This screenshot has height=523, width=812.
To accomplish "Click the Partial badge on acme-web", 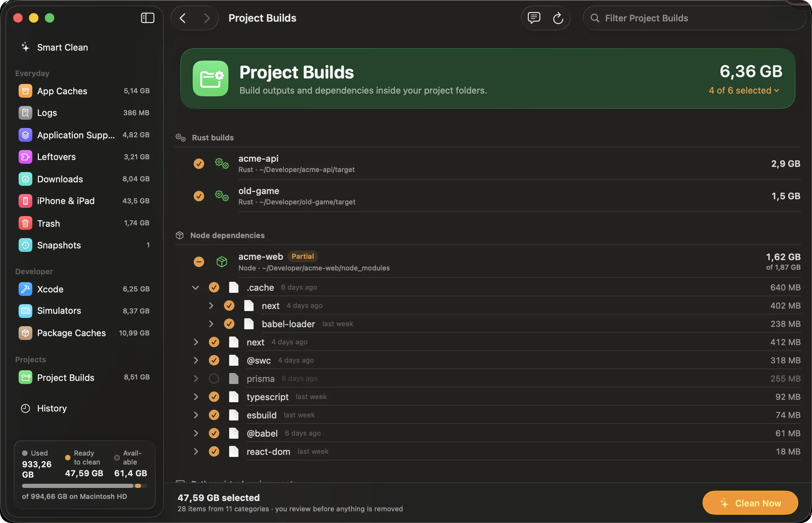I will 302,256.
